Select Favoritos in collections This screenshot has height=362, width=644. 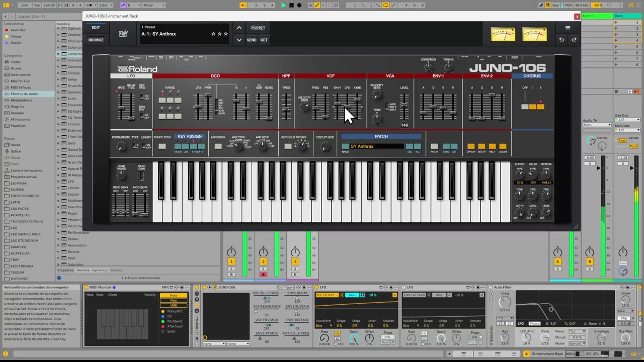tap(18, 30)
